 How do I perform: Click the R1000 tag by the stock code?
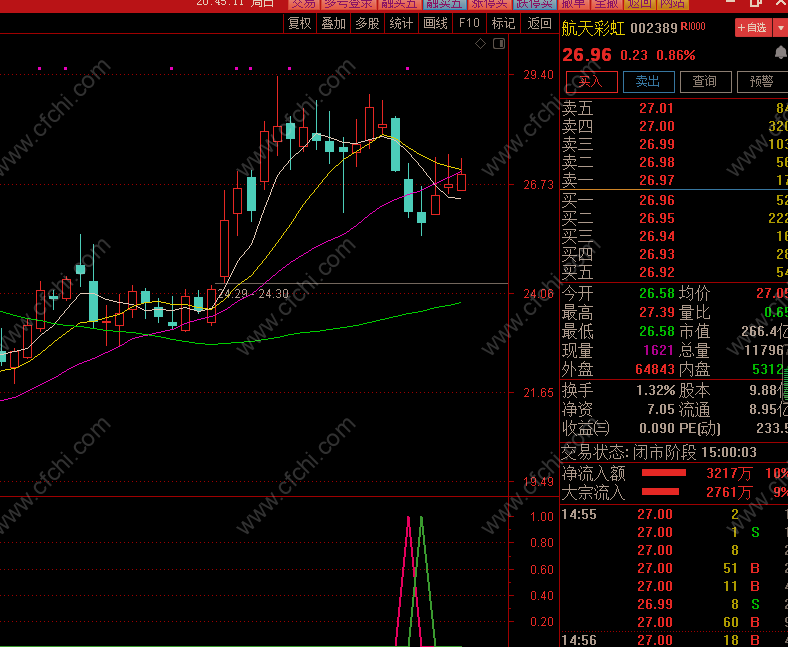(x=694, y=26)
